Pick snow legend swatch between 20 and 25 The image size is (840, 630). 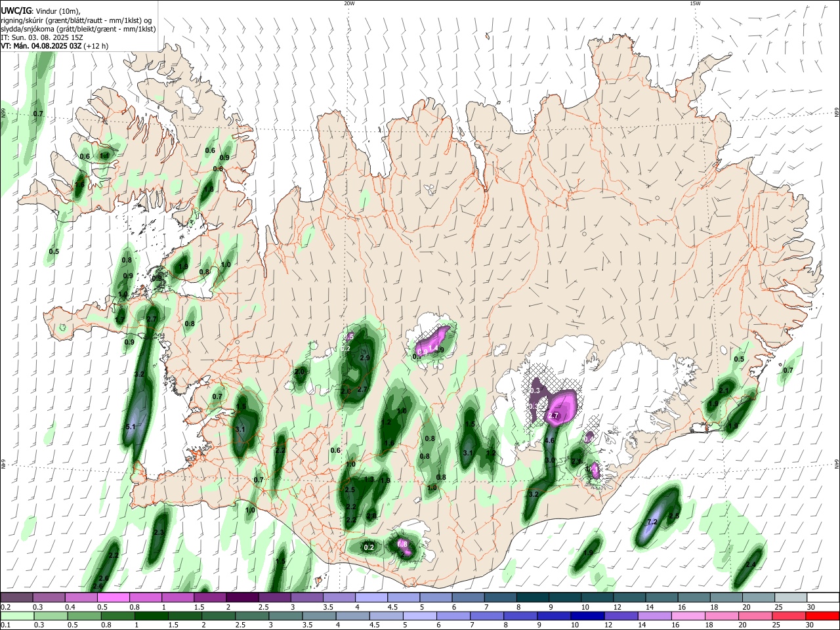[x=758, y=597]
